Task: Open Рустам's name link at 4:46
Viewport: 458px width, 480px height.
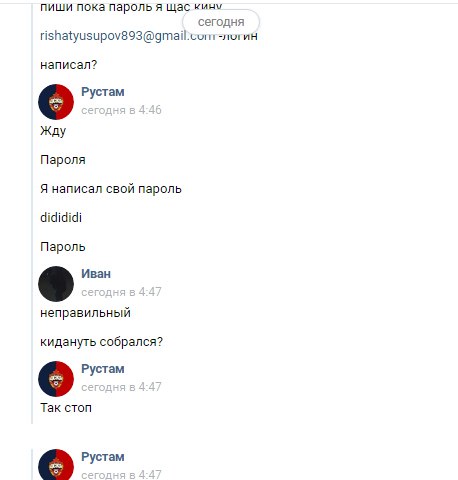Action: [x=103, y=92]
